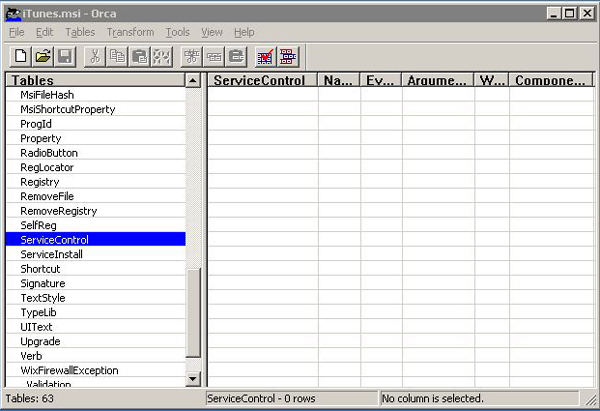The width and height of the screenshot is (600, 411).
Task: Choose the MsiShortcutProperty table
Action: point(67,109)
